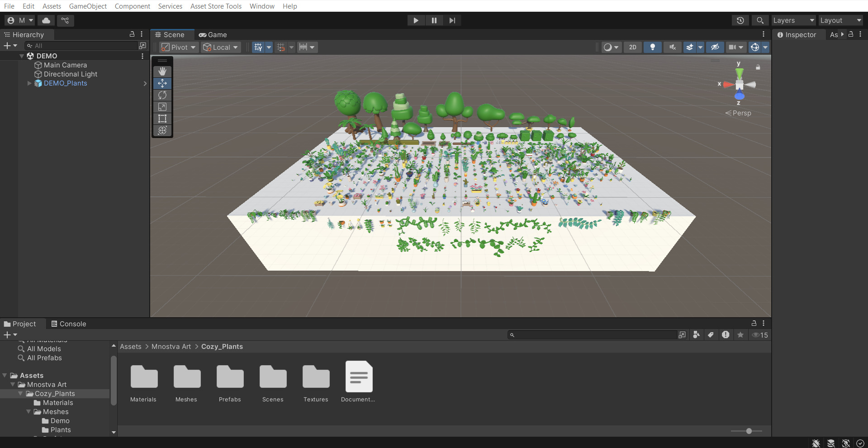Select the Scale tool
The image size is (868, 448).
tap(162, 107)
